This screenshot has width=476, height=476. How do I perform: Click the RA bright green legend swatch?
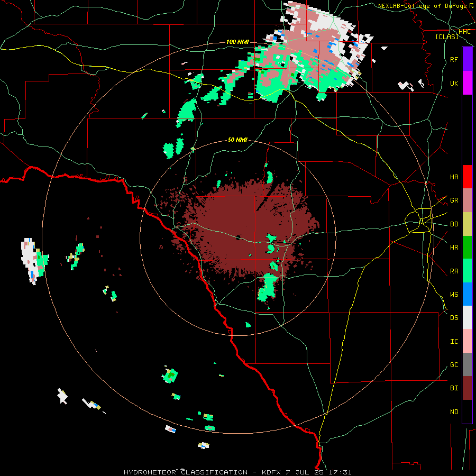tap(467, 271)
